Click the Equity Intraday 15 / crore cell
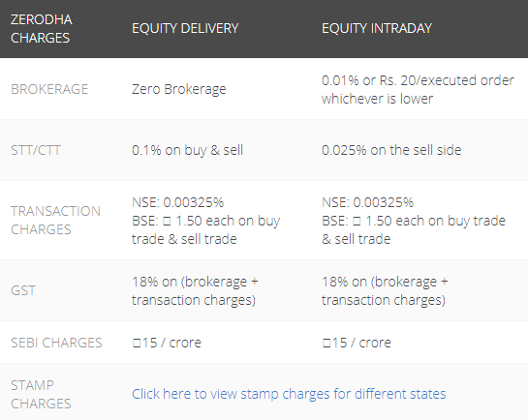 357,343
